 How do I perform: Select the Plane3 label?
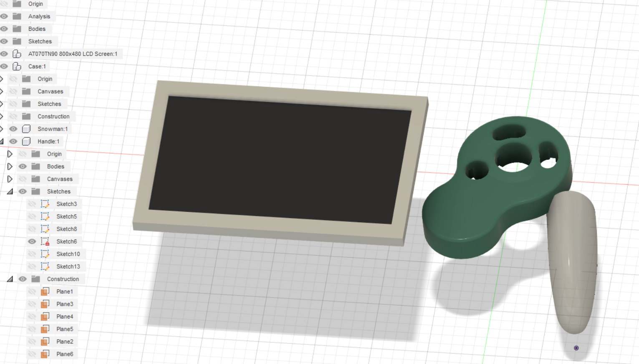65,304
